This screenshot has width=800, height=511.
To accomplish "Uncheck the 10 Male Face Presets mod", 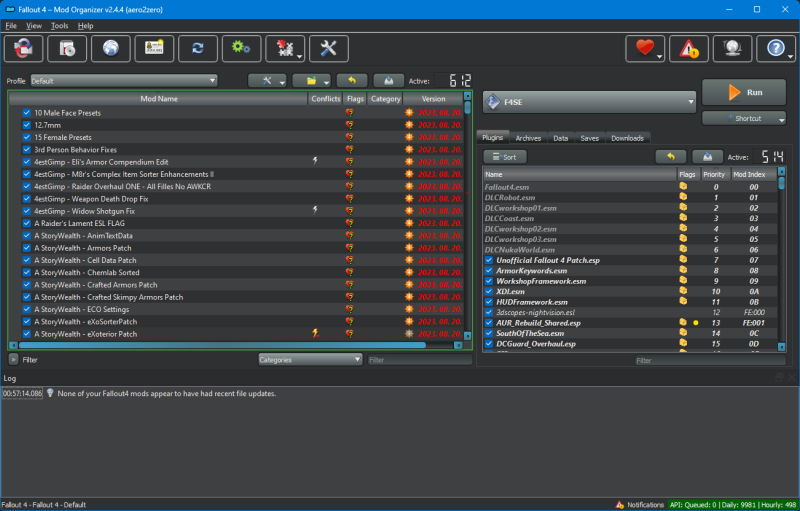I will point(27,113).
